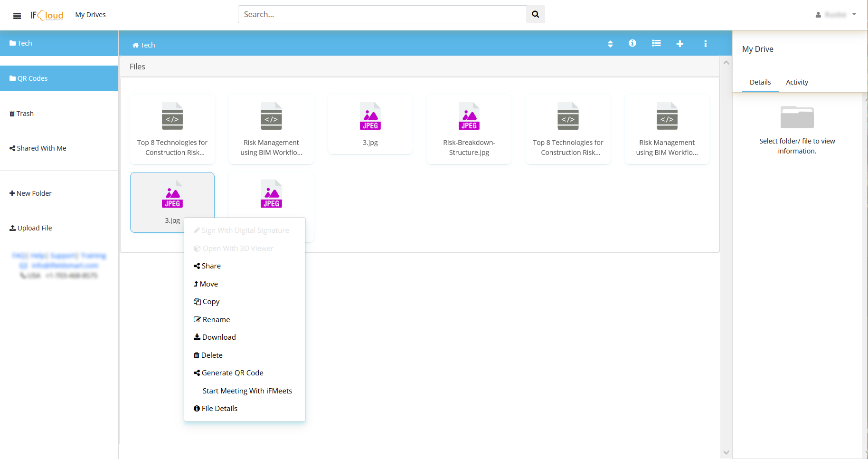Select the Tech folder in sidebar
The width and height of the screenshot is (868, 459).
(x=59, y=43)
